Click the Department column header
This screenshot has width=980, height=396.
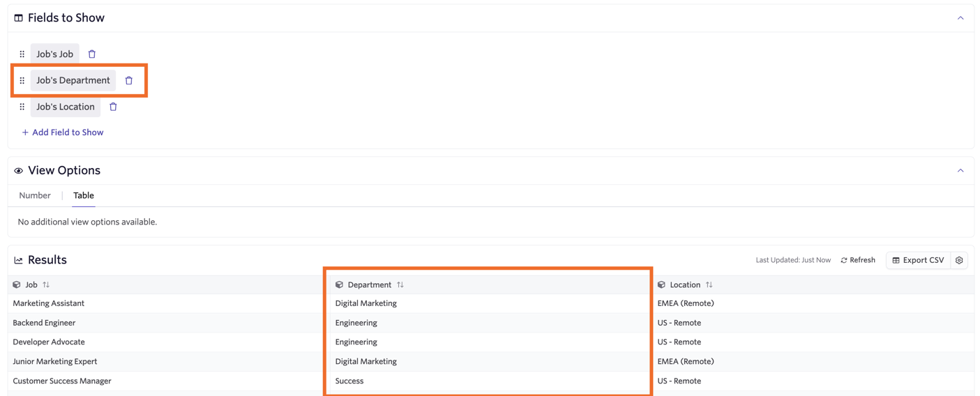370,284
